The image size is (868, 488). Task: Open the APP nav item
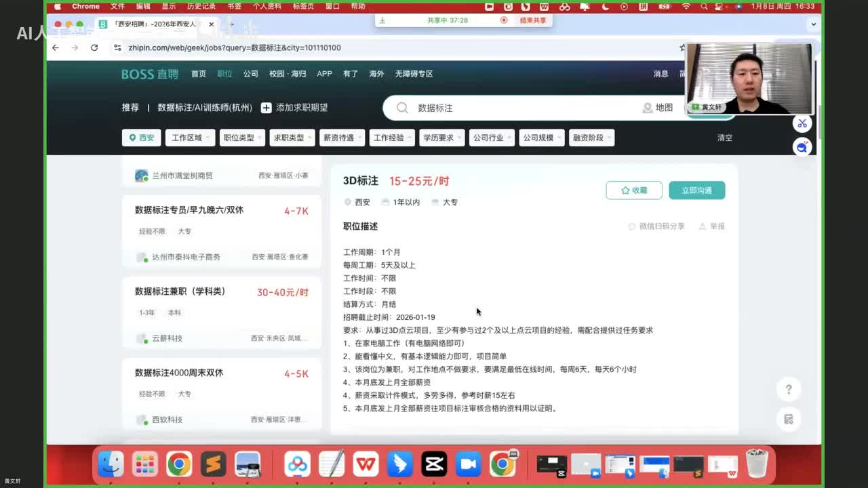pyautogui.click(x=325, y=74)
